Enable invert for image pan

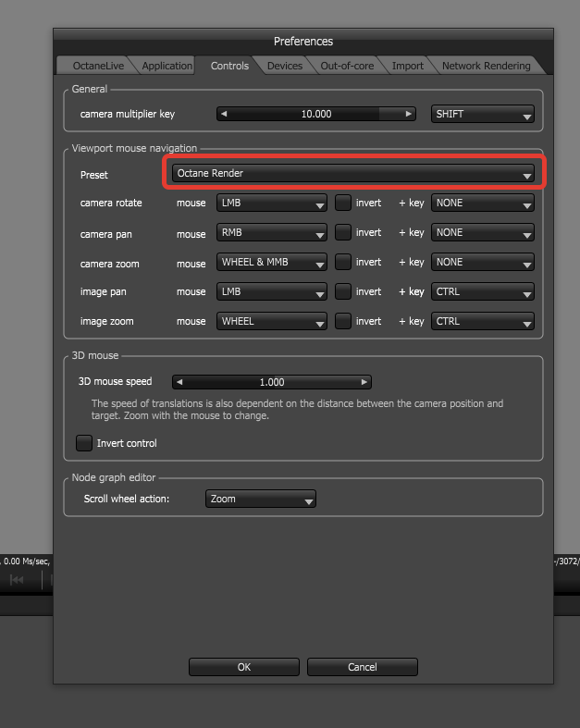[x=342, y=292]
